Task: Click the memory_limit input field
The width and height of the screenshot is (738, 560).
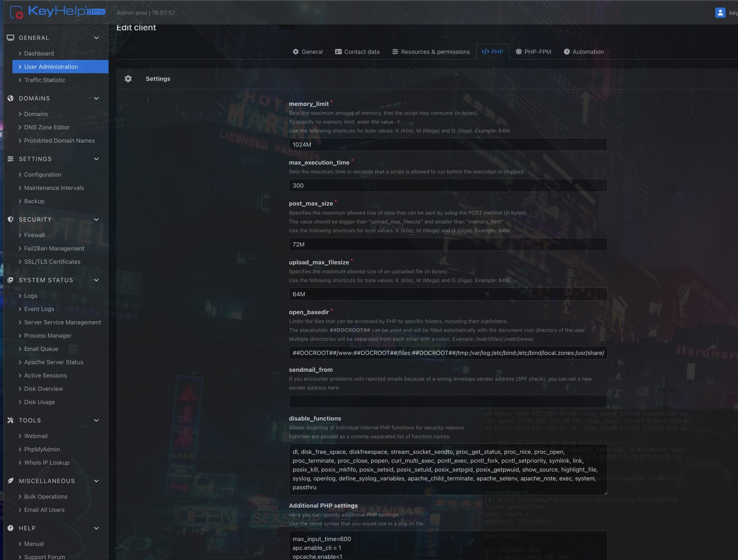Action: coord(448,145)
